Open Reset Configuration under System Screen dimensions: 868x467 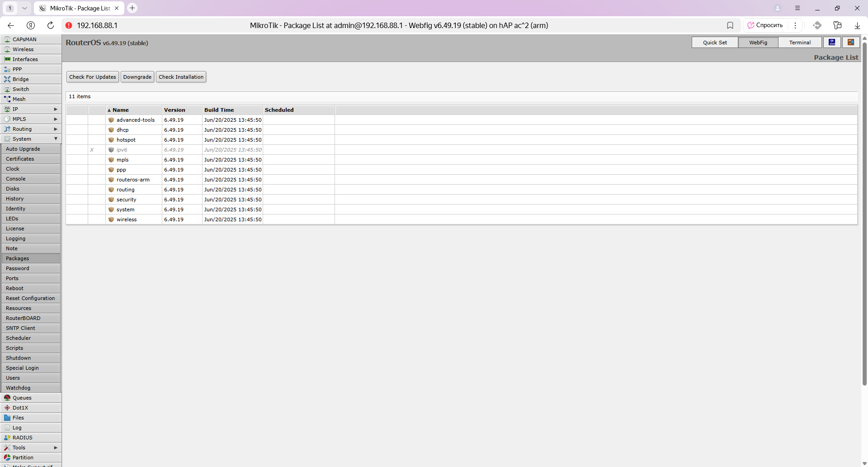click(x=31, y=298)
